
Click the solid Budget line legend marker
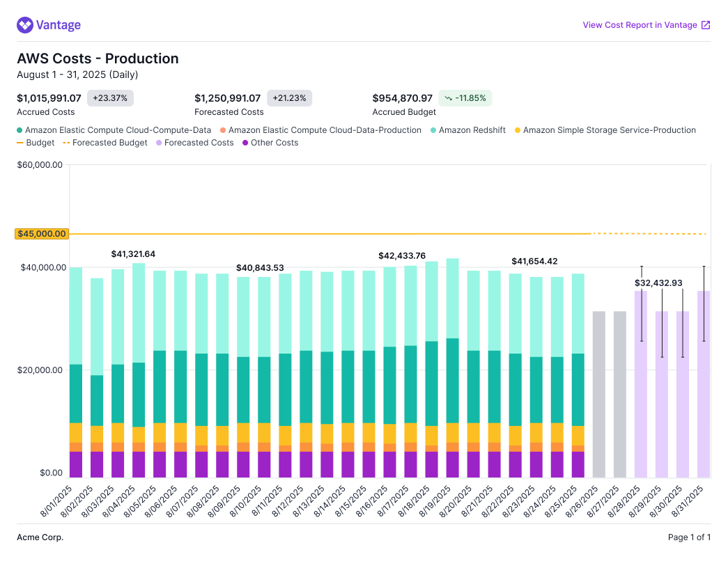tap(20, 143)
